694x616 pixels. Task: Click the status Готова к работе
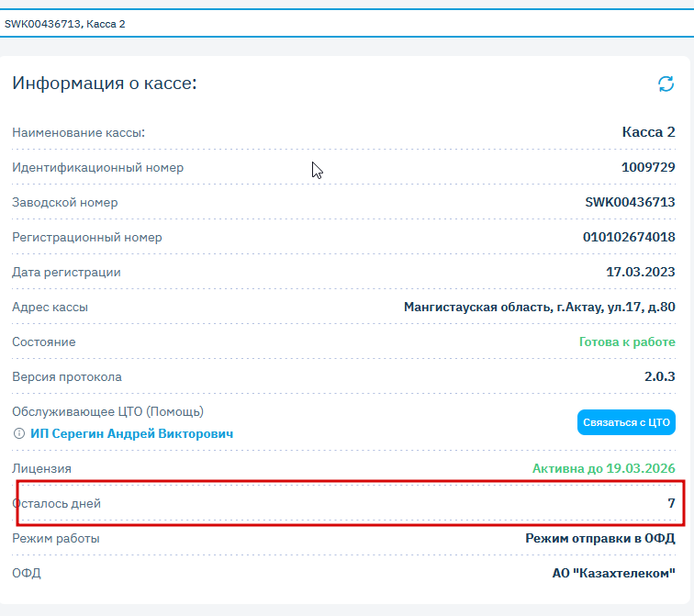click(x=627, y=342)
